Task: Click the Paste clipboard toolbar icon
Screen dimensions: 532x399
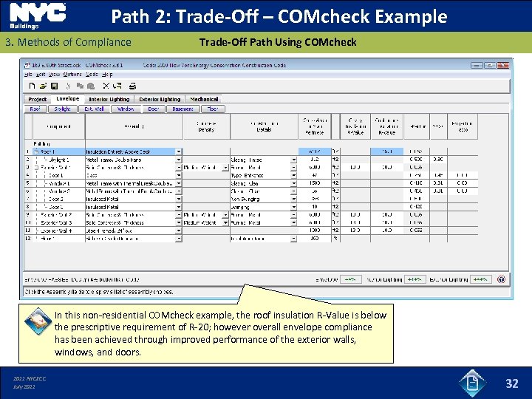Action: tap(91, 86)
